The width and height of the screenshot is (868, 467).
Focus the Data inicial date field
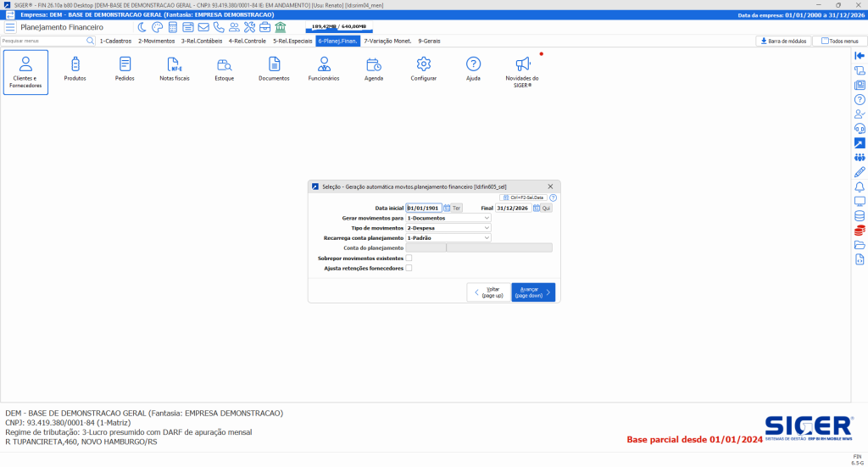[424, 208]
